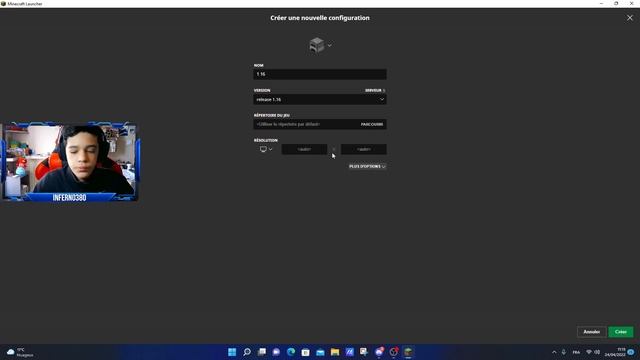Open the volume tray icon
Image resolution: width=640 pixels, height=360 pixels.
(597, 352)
